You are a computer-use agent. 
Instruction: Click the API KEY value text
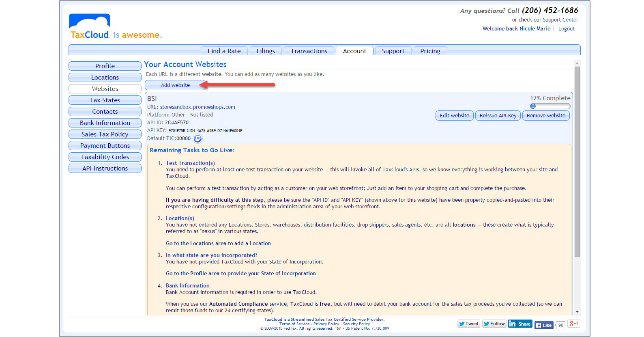pyautogui.click(x=205, y=131)
